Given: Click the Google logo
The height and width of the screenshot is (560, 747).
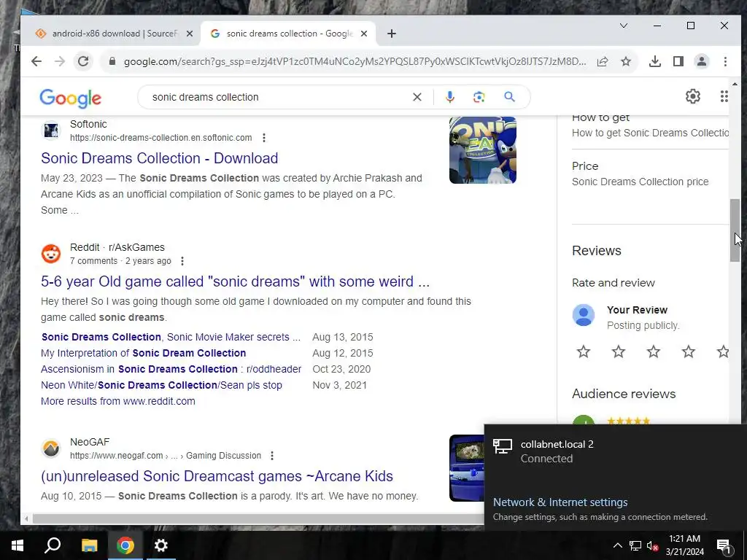Looking at the screenshot, I should point(71,98).
